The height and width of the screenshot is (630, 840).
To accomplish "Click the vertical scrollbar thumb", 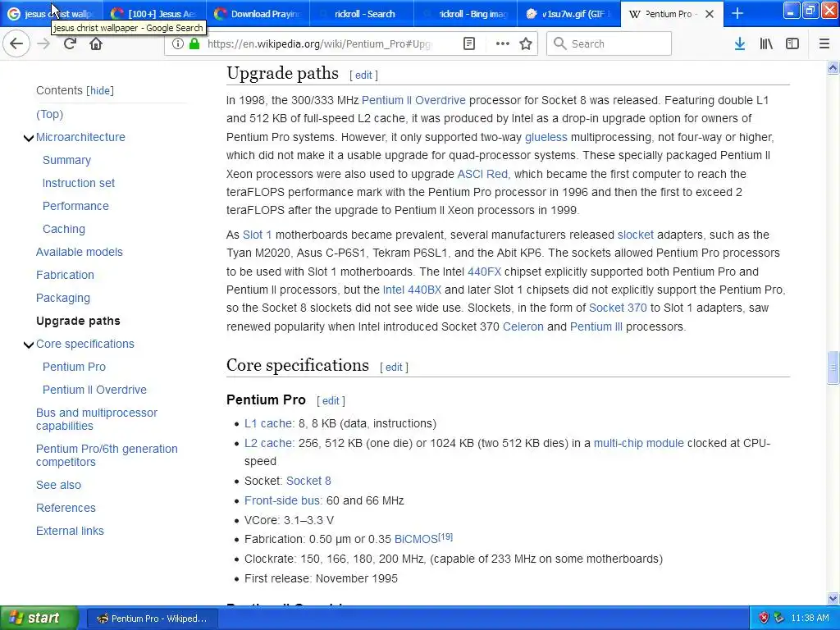I will click(x=833, y=367).
